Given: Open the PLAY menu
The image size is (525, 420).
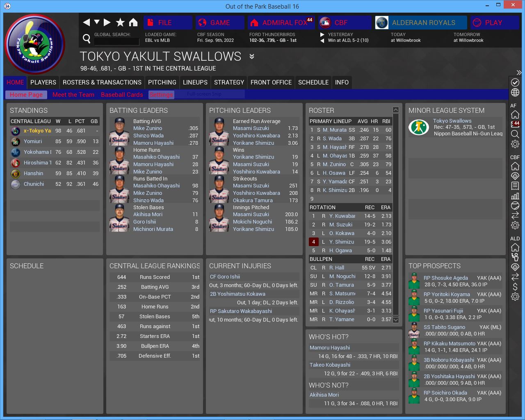Looking at the screenshot, I should click(495, 23).
